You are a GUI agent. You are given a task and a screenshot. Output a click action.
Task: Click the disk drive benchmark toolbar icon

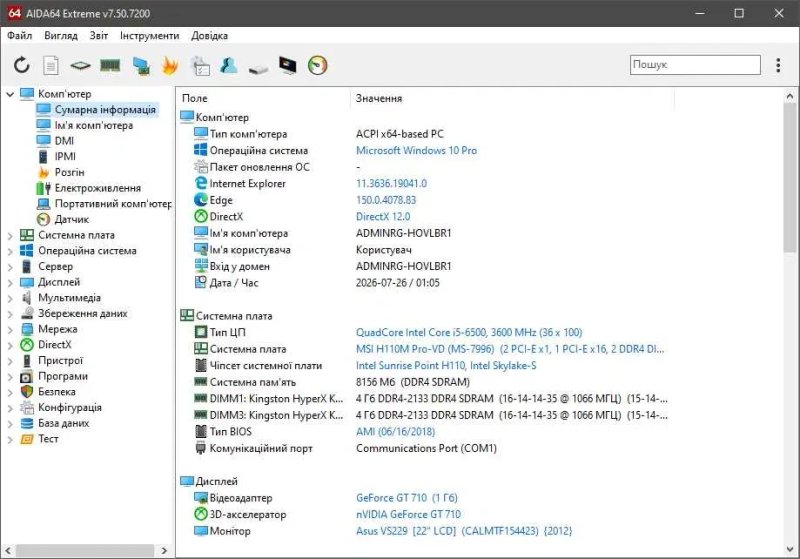click(x=258, y=68)
